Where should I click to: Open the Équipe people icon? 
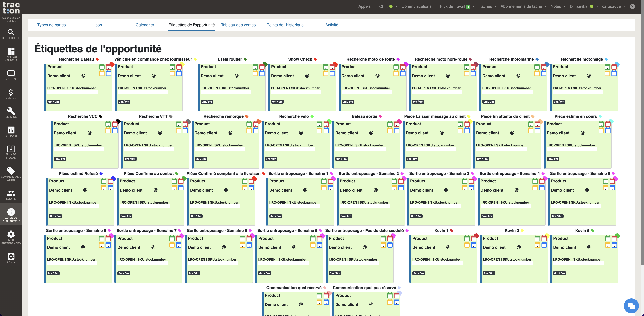point(11,195)
